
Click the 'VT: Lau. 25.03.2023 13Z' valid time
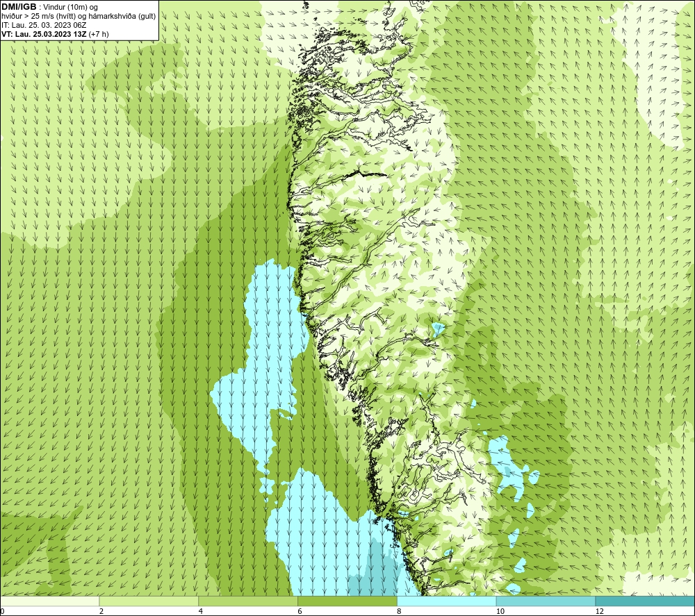44,34
